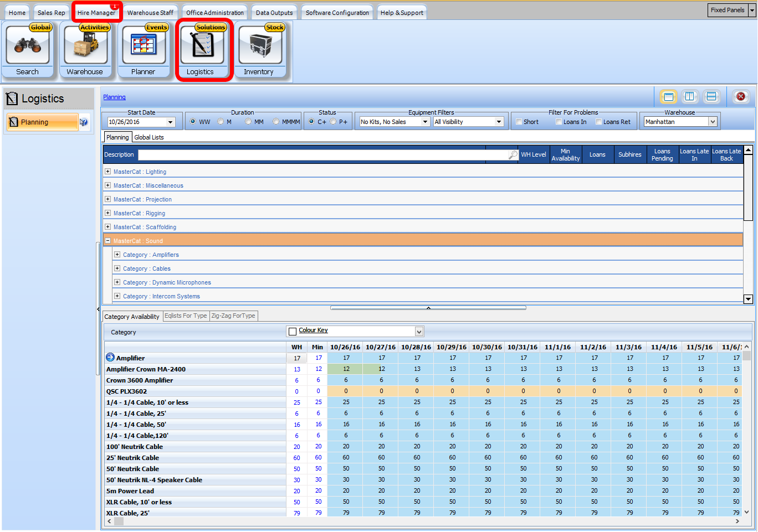Expand the MasterCat : Lighting node

[x=108, y=172]
